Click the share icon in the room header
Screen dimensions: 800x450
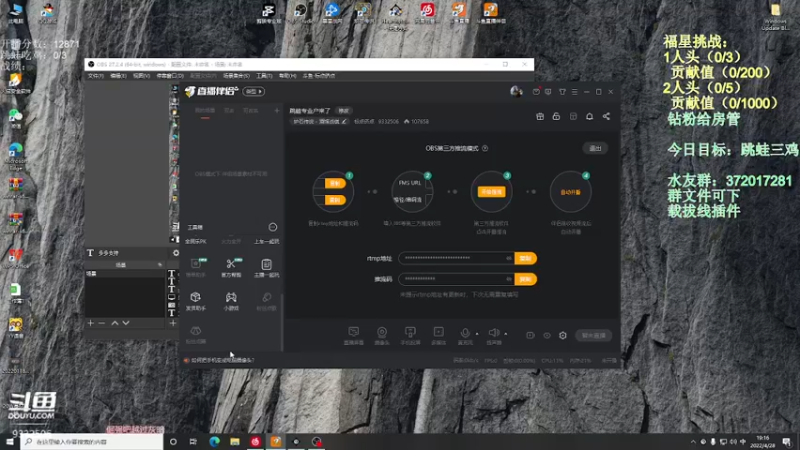(x=606, y=116)
